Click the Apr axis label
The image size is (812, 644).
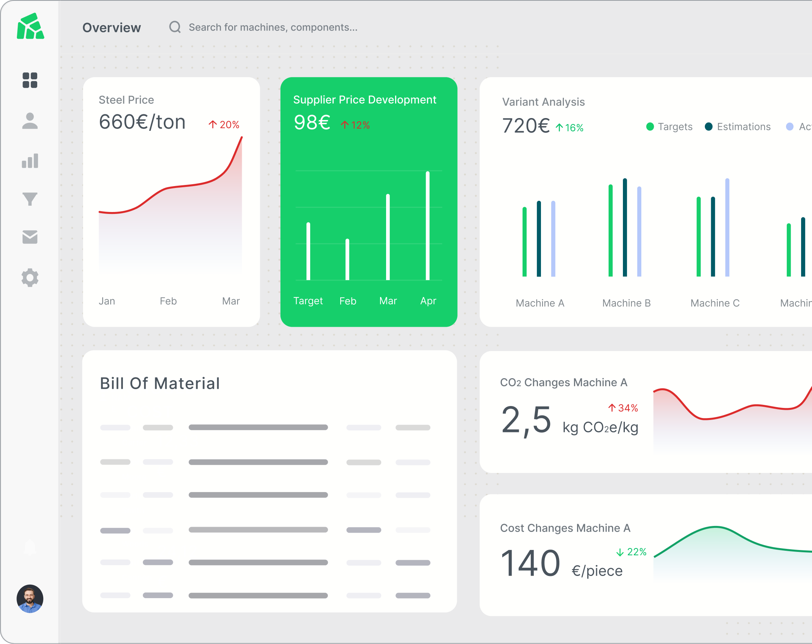pyautogui.click(x=428, y=301)
